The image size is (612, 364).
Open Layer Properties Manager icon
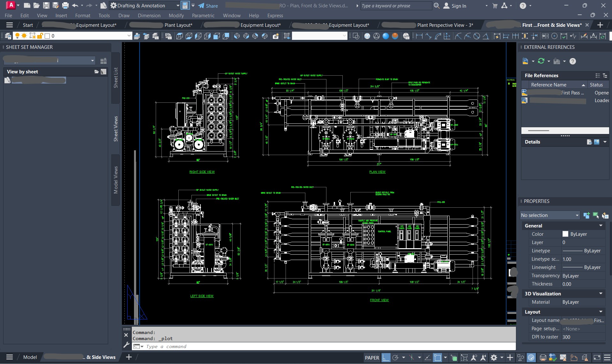point(8,36)
